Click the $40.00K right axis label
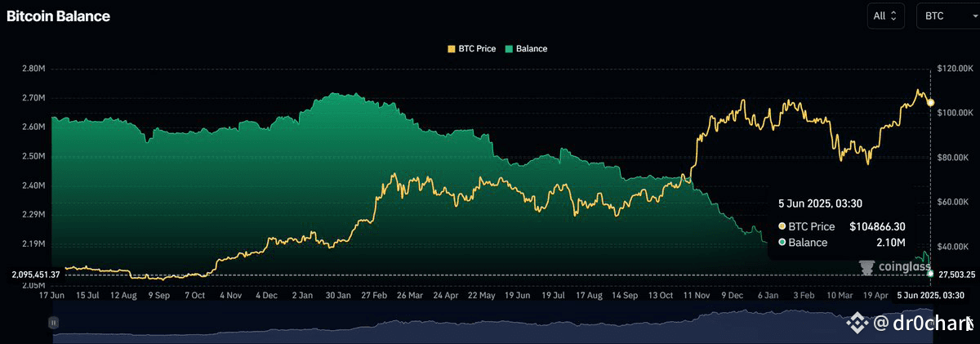 coord(953,247)
